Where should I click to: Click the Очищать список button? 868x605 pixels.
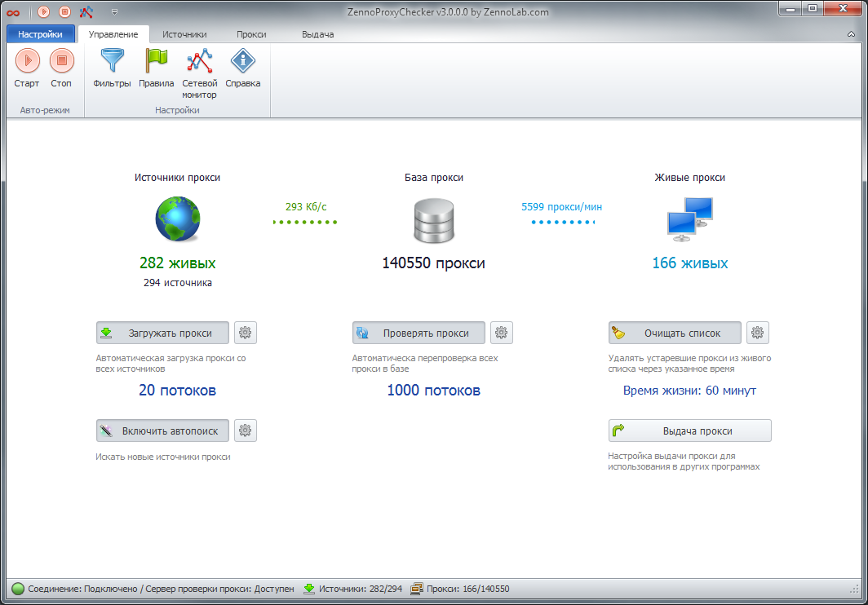point(675,333)
